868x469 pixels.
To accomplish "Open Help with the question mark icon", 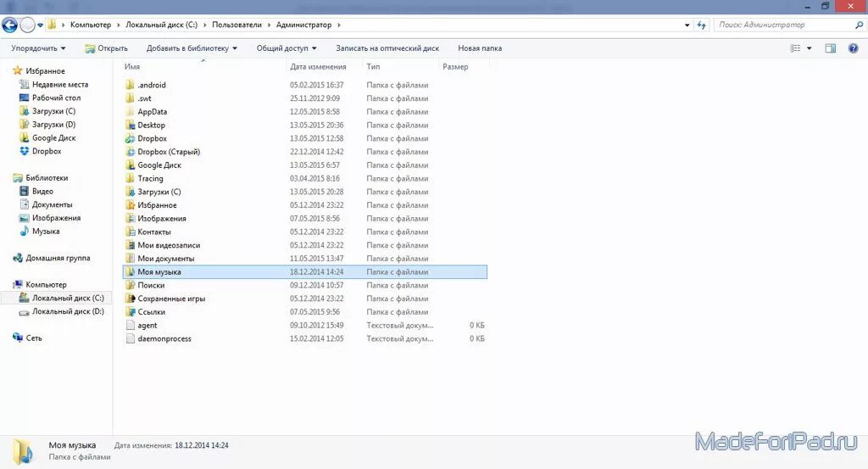I will (x=853, y=48).
